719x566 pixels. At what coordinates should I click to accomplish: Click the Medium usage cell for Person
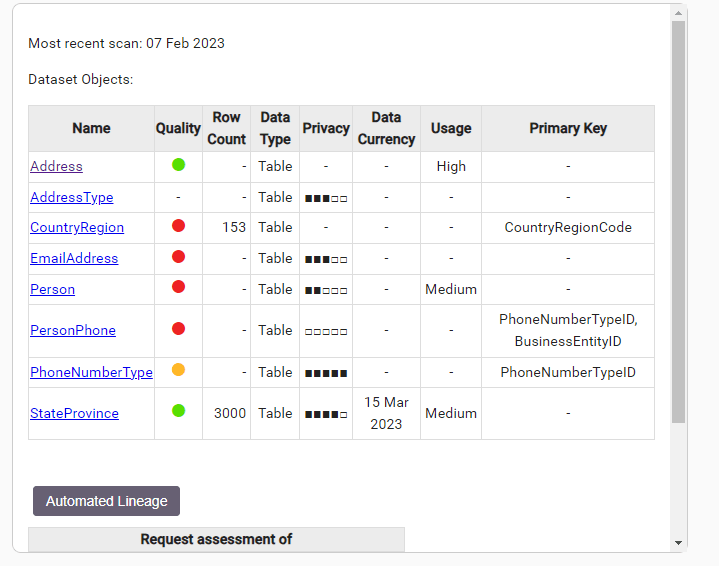point(451,289)
